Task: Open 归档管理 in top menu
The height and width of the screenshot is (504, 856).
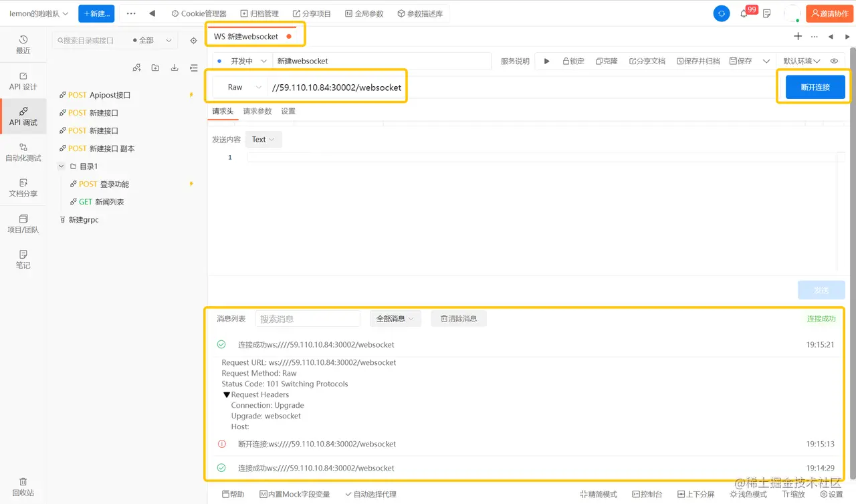Action: 259,13
